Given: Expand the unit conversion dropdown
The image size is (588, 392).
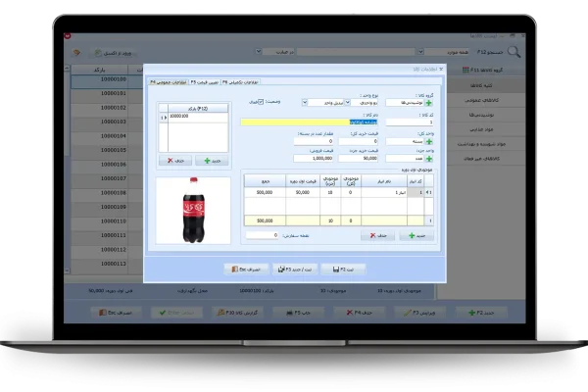Looking at the screenshot, I should click(306, 102).
